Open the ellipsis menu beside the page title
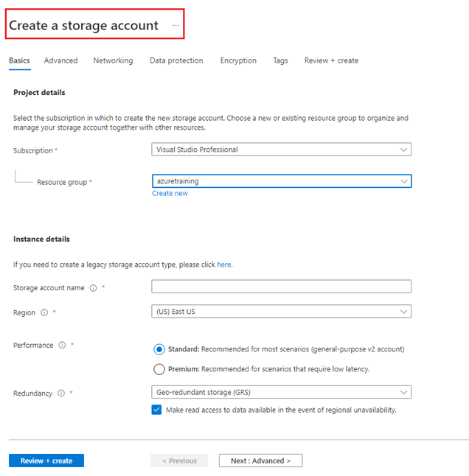 tap(176, 26)
